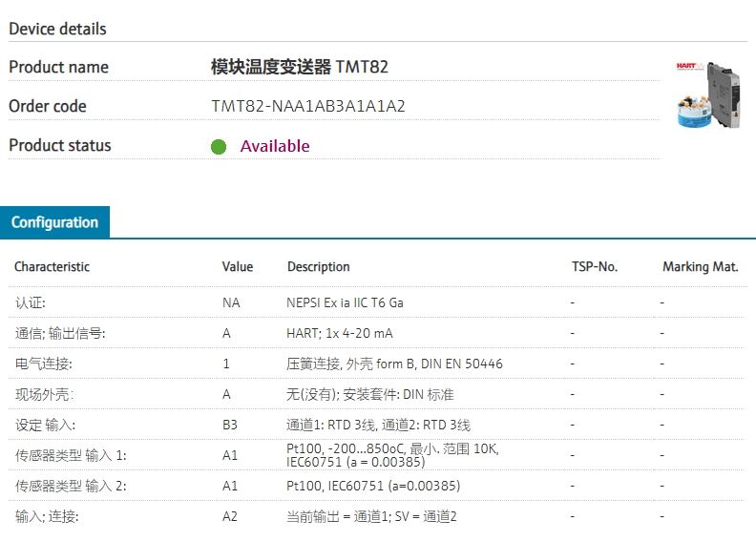Click the Description column header

[318, 266]
